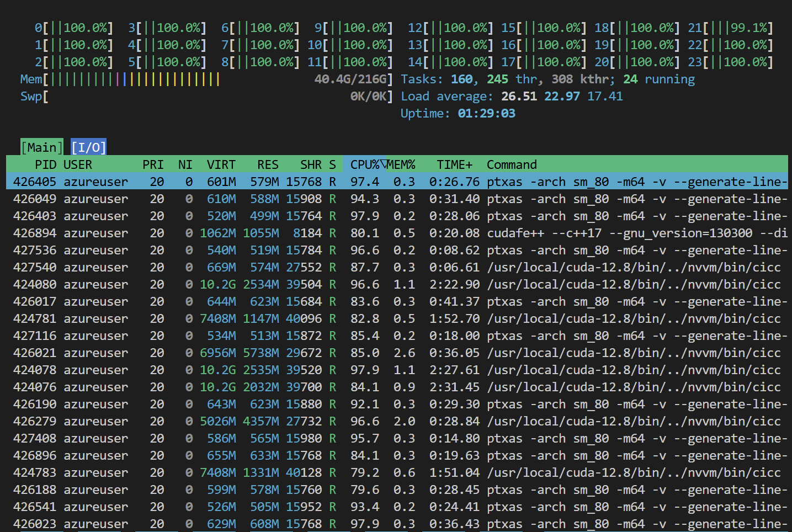Sort processes by PID column header
792x532 pixels.
pos(45,164)
